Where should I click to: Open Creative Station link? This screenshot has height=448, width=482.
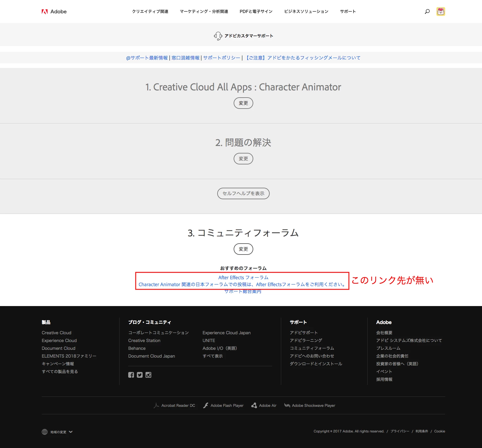tap(144, 341)
